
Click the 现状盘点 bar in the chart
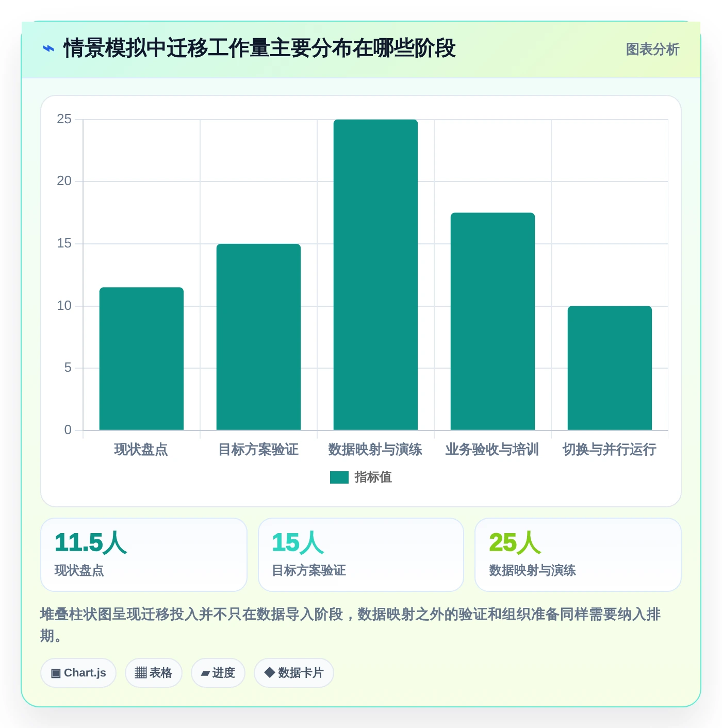click(141, 359)
